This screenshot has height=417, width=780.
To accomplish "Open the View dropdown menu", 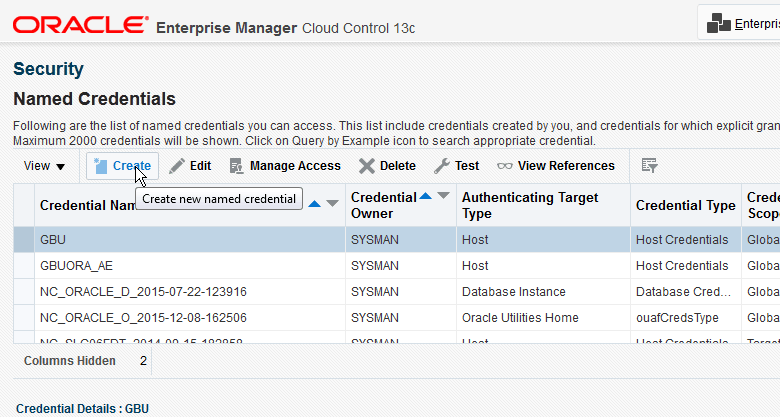I will tap(44, 166).
